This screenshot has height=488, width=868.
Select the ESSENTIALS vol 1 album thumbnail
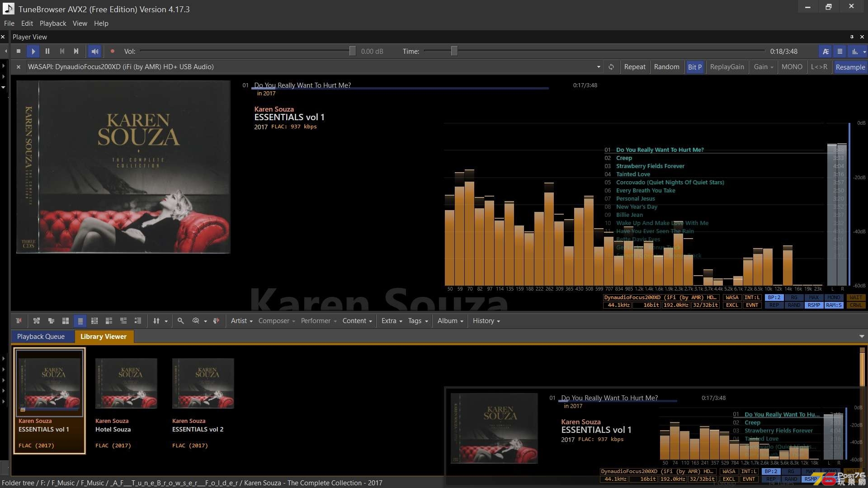49,383
